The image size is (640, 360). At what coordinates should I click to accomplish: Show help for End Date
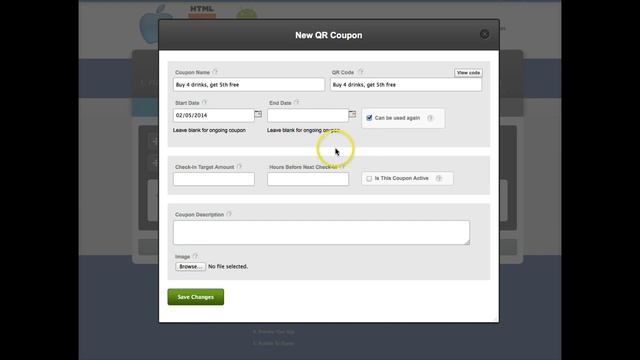(x=297, y=103)
